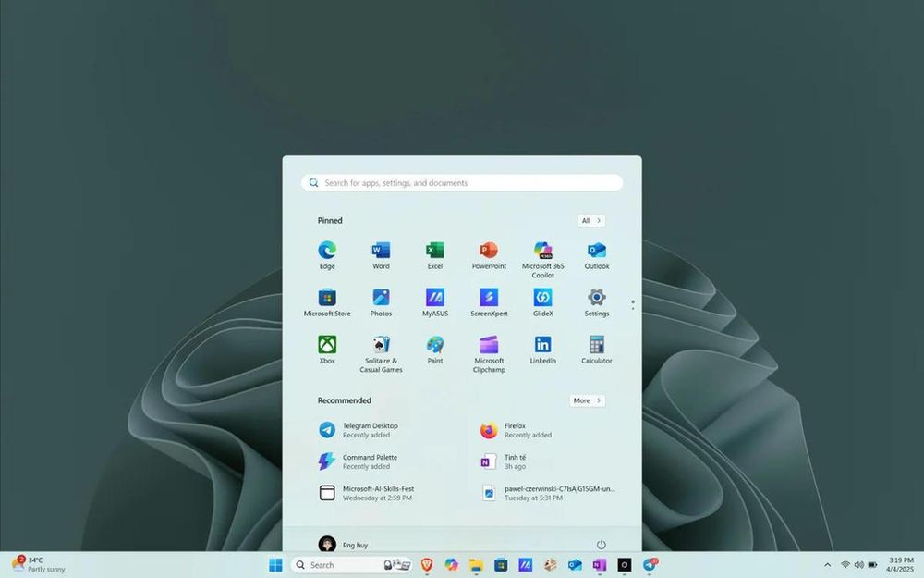Open File Explorer from the taskbar
The image size is (924, 578).
[476, 565]
